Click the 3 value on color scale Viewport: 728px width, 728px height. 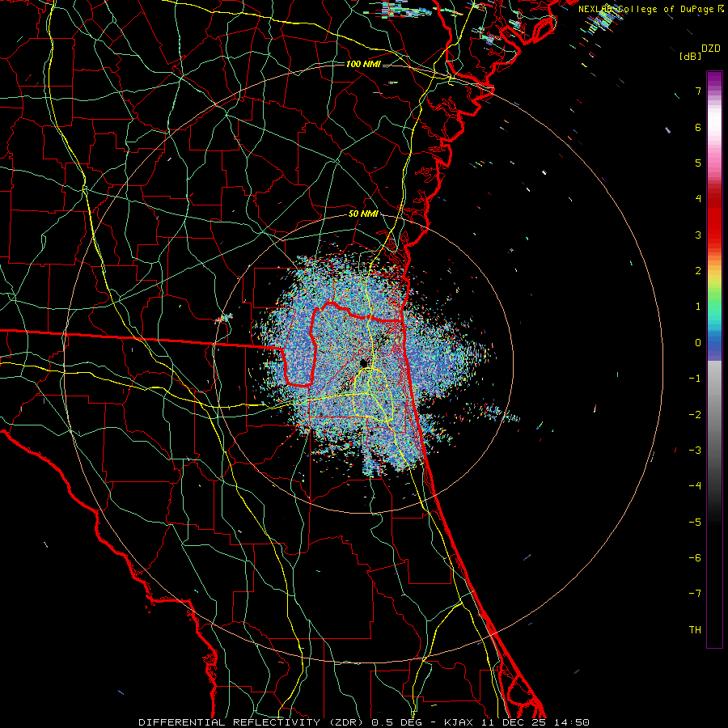698,235
